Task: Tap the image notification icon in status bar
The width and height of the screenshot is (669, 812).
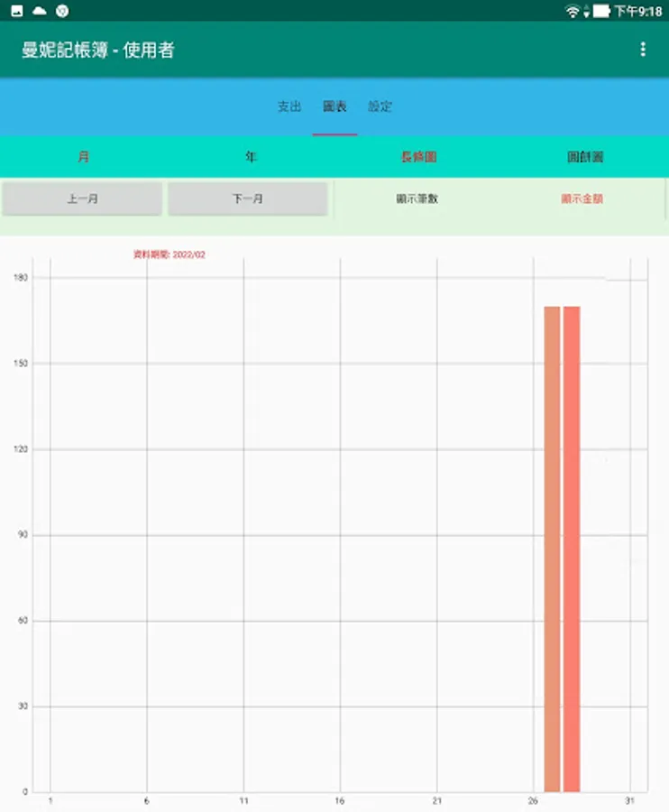Action: coord(16,11)
